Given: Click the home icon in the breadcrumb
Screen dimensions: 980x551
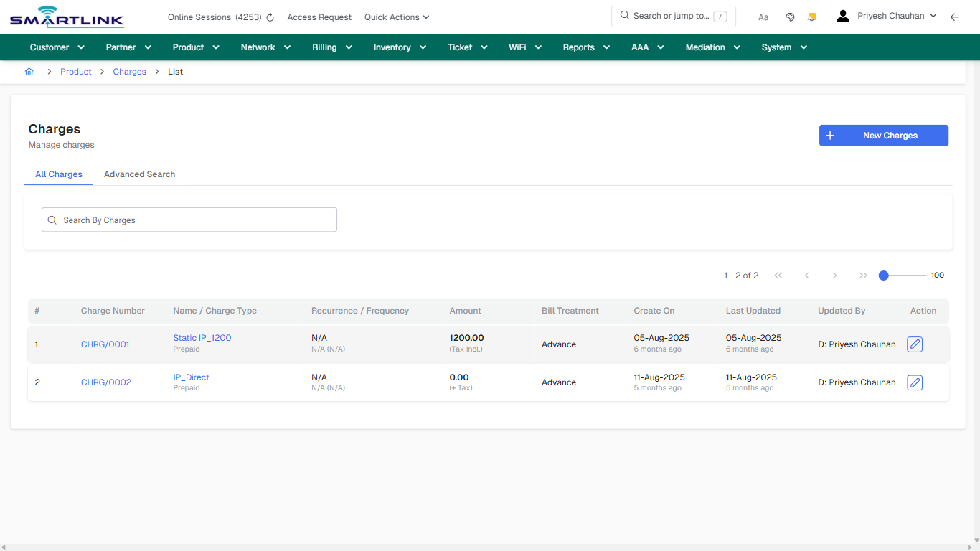Looking at the screenshot, I should point(29,71).
